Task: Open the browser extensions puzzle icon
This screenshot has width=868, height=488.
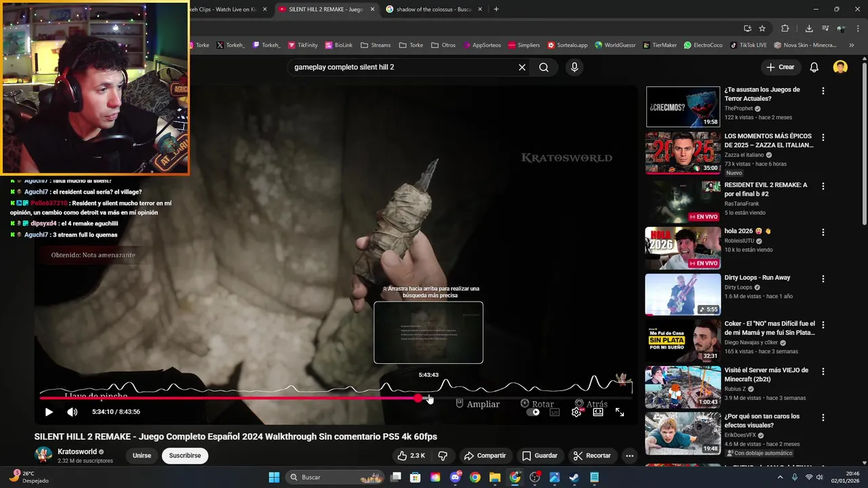Action: [x=785, y=28]
